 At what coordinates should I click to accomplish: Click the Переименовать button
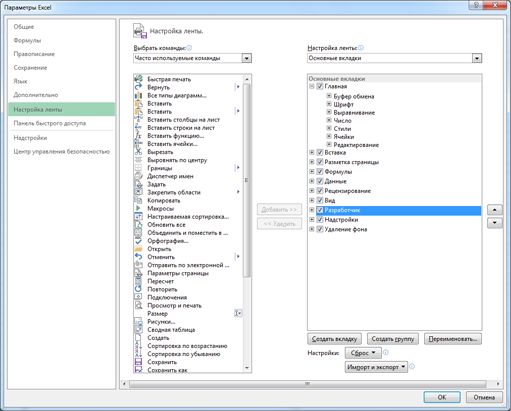[453, 339]
